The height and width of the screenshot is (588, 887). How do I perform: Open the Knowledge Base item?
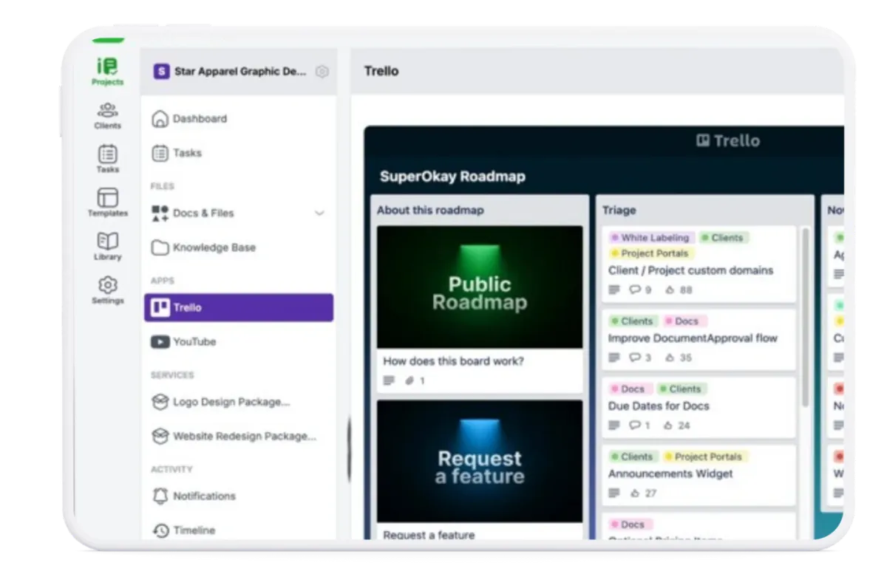pyautogui.click(x=239, y=247)
